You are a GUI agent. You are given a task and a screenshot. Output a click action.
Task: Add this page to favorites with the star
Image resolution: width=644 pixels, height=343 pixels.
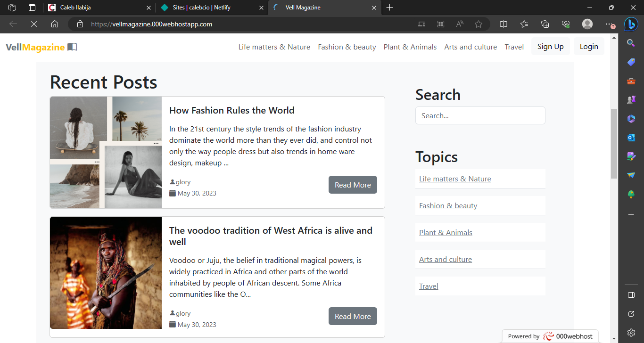click(479, 24)
